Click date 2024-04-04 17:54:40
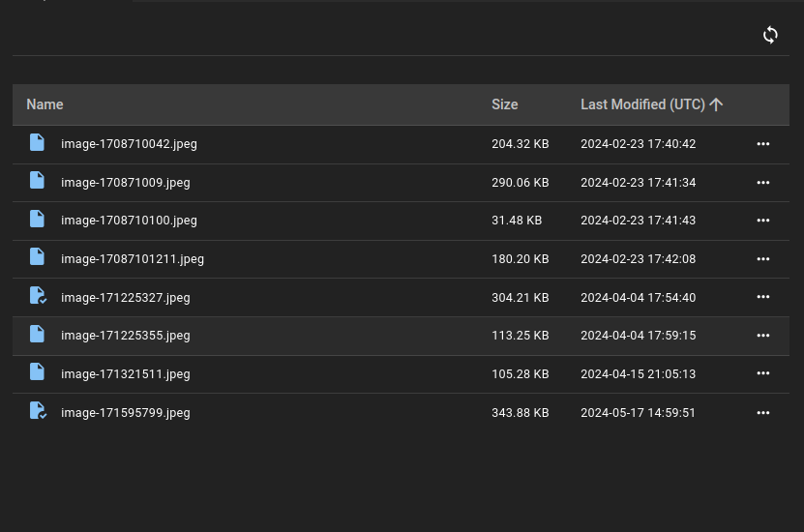 pyautogui.click(x=638, y=298)
